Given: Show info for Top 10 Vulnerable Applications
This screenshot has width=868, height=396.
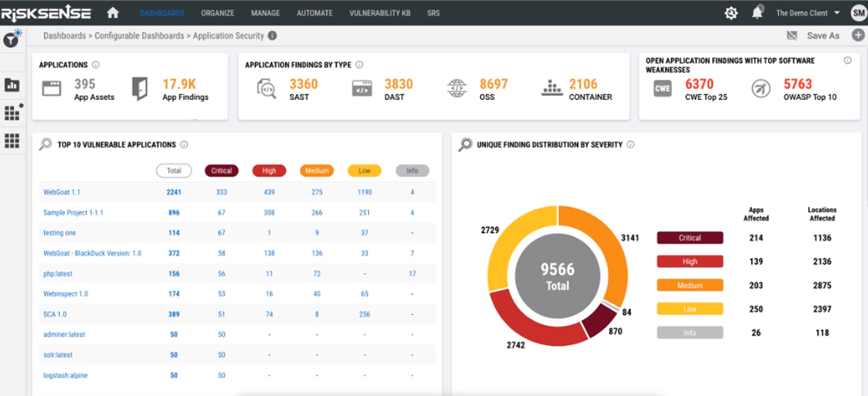Looking at the screenshot, I should (x=184, y=144).
